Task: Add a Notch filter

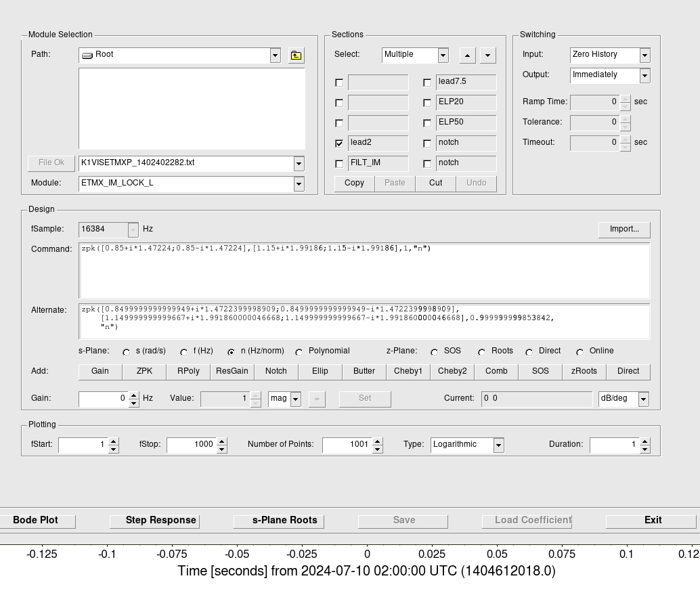Action: (x=276, y=371)
